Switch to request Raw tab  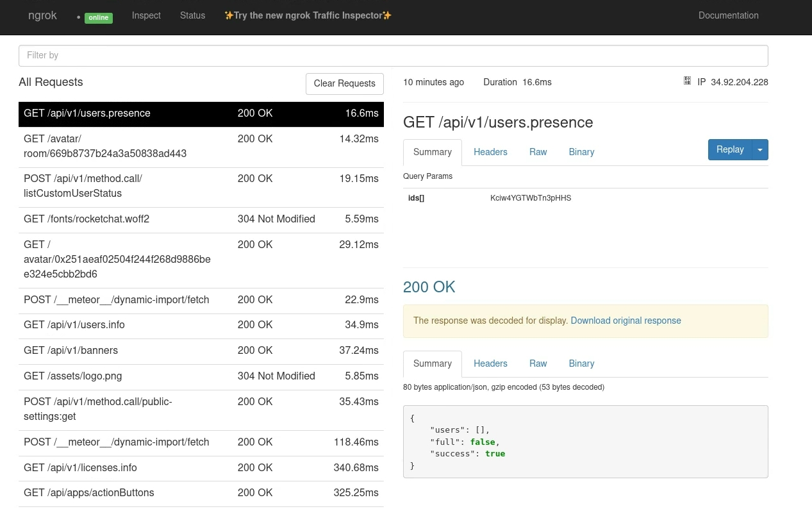click(538, 152)
